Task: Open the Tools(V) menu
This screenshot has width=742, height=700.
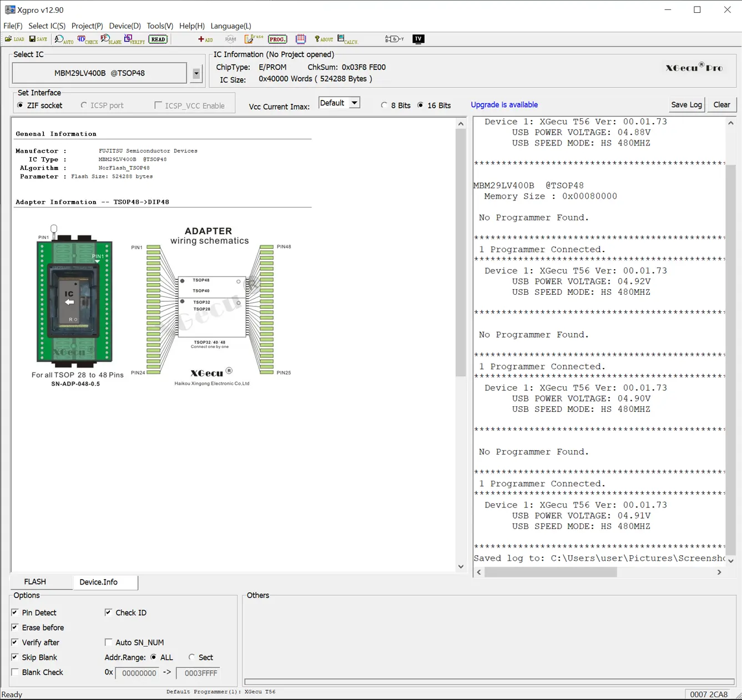Action: pos(160,26)
